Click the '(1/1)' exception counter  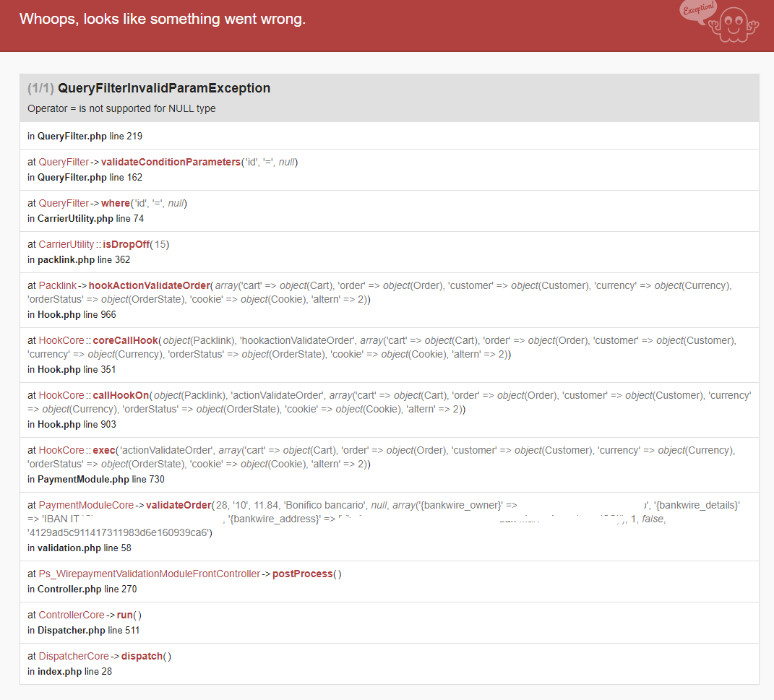[41, 88]
